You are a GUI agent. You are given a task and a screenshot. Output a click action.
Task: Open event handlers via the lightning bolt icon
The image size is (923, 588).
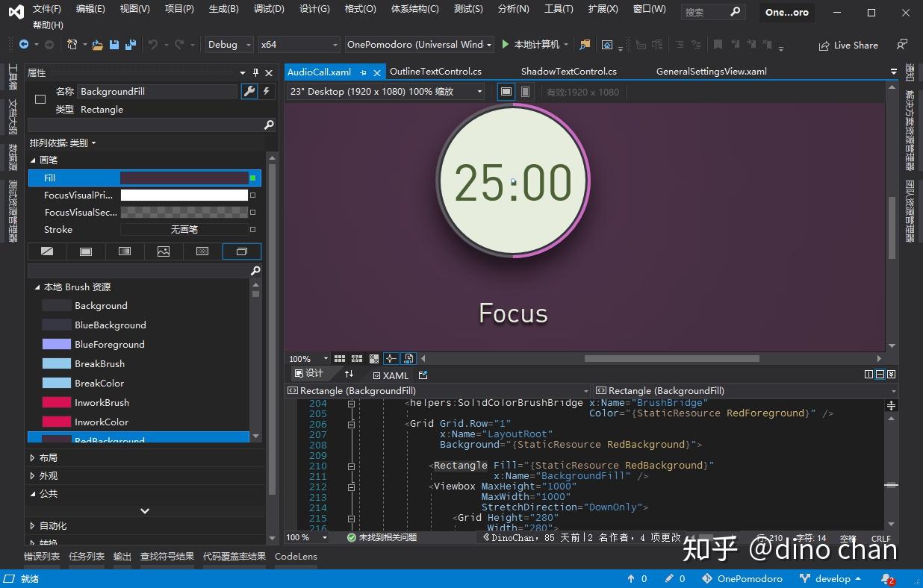click(266, 91)
